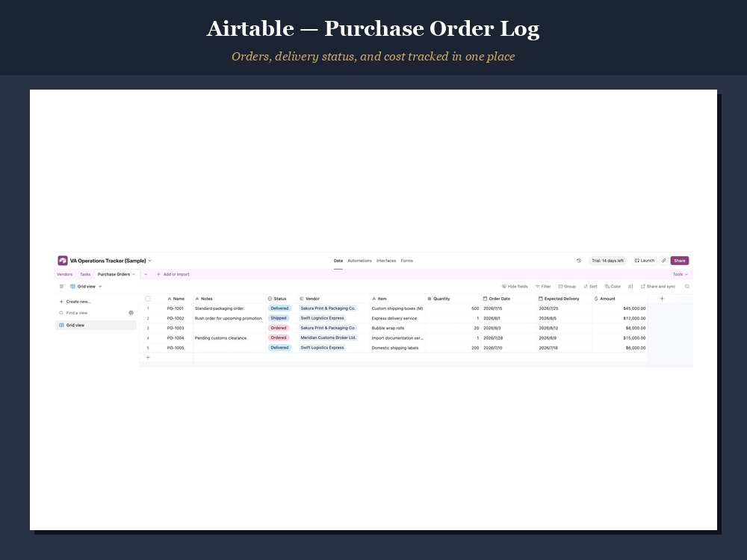This screenshot has width=747, height=560.
Task: Click Swift Logistics Express chip for PO-1005
Action: tap(322, 348)
